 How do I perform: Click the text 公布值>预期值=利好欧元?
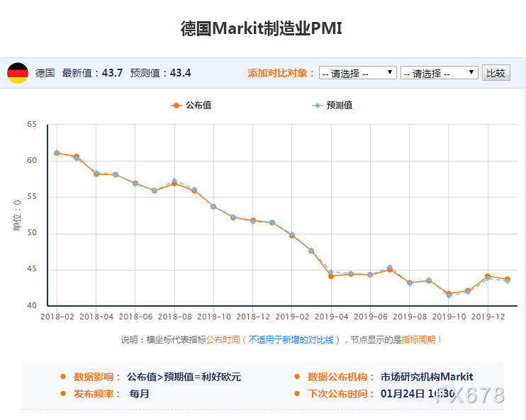coord(184,377)
